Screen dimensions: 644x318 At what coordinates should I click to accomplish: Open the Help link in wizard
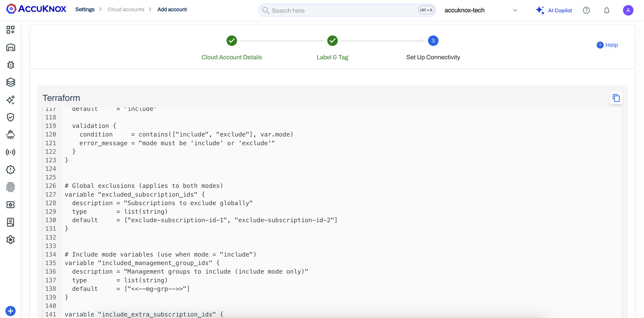607,45
